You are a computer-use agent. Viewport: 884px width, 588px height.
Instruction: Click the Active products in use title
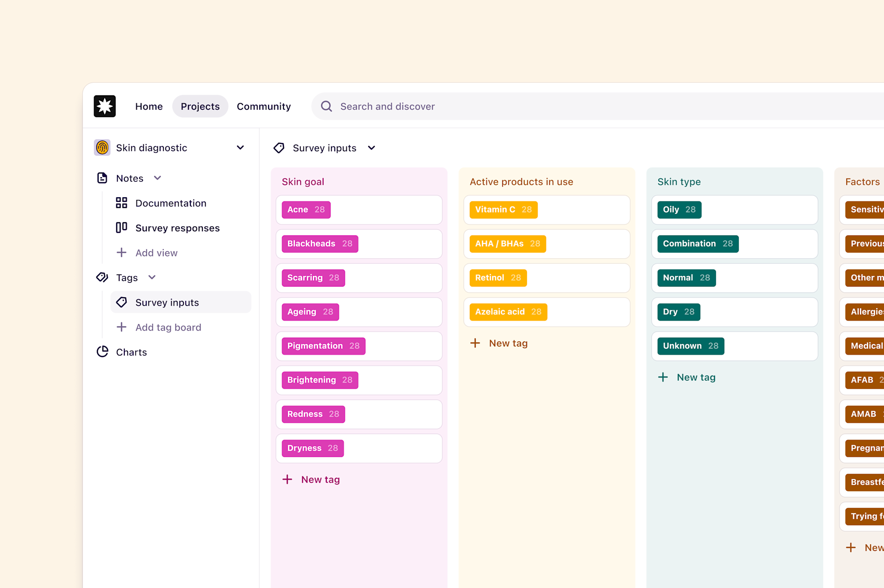tap(521, 182)
